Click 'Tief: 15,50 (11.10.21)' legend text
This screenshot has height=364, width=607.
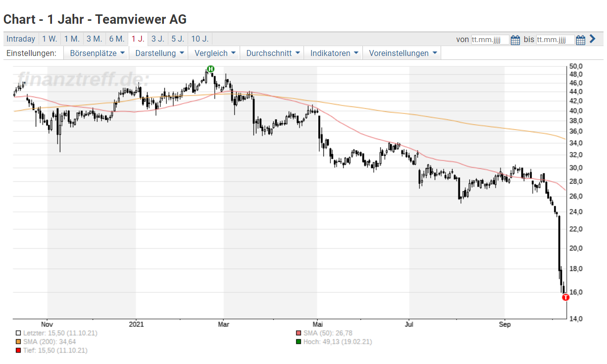tap(55, 351)
